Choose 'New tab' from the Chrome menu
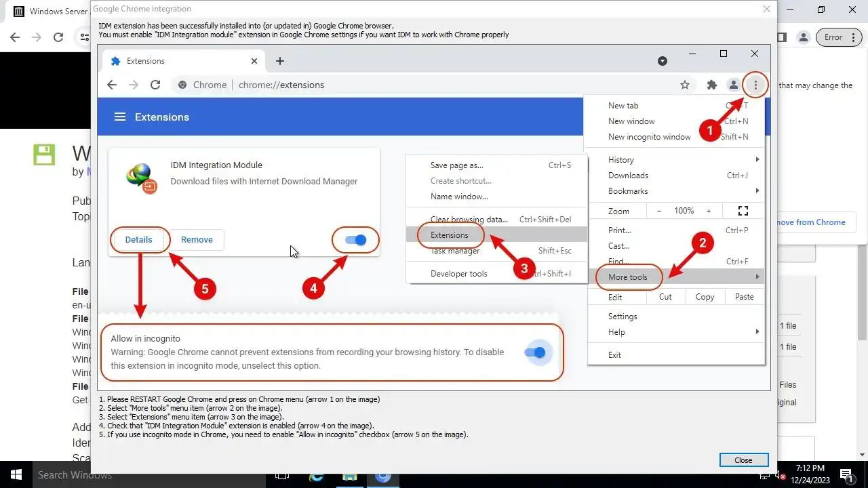868x488 pixels. click(676, 105)
